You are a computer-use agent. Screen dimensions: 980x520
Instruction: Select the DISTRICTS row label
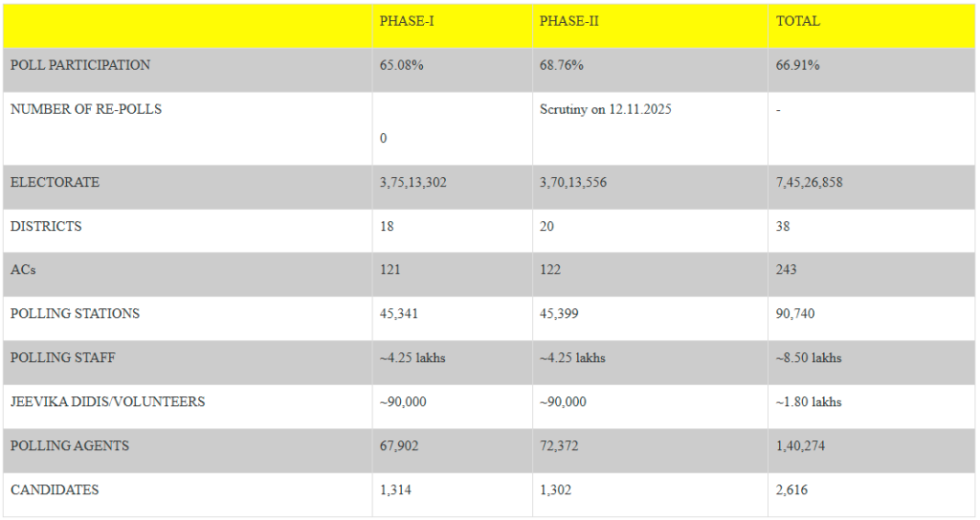46,226
